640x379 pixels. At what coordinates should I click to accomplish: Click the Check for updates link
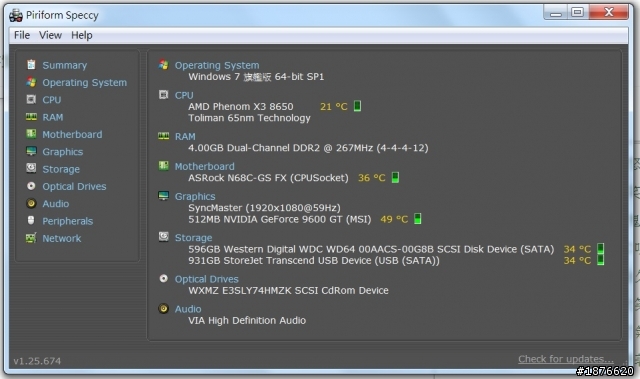point(566,359)
